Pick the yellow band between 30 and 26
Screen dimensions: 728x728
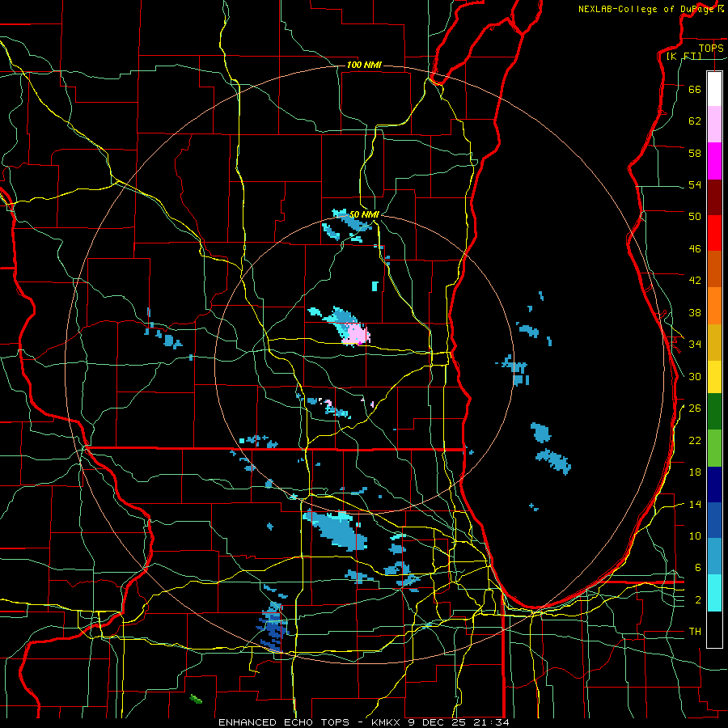[x=714, y=377]
